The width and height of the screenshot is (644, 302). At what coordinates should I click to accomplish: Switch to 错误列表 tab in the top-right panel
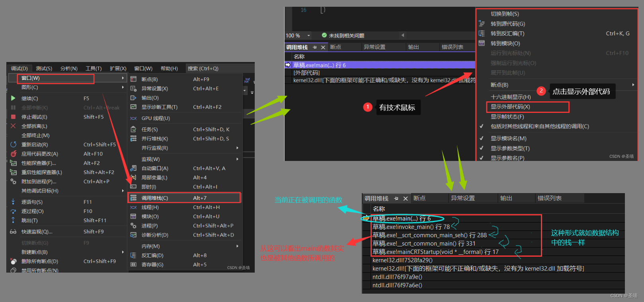click(x=453, y=47)
